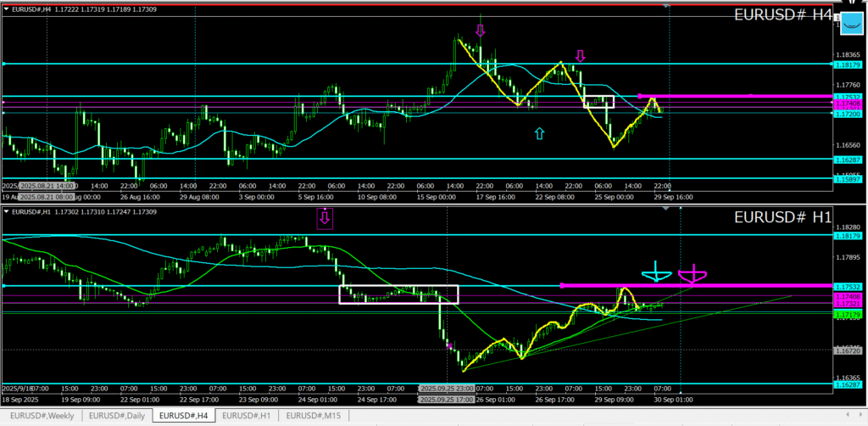The image size is (868, 426).
Task: Open the triangle menu beside EURUSD#,H1 title
Action: tap(7, 211)
